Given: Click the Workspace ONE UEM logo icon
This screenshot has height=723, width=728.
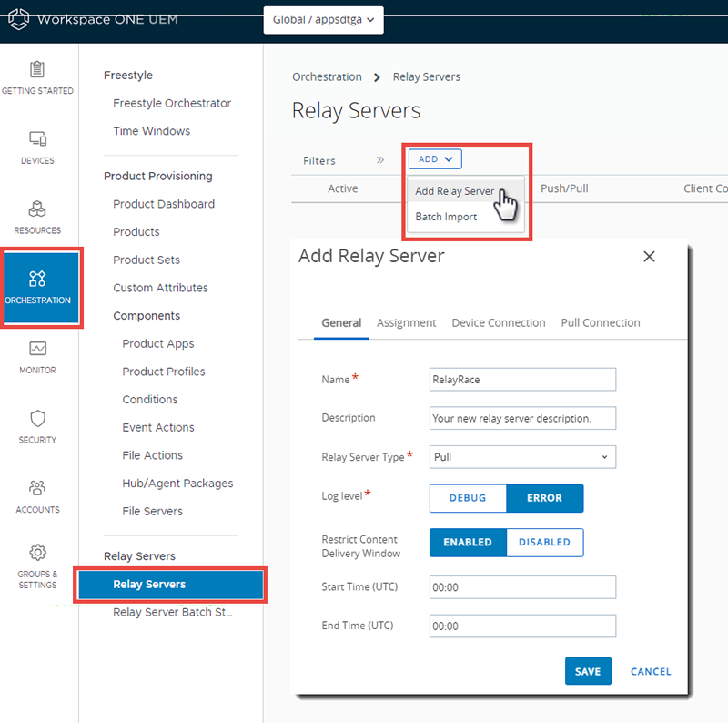Looking at the screenshot, I should pyautogui.click(x=18, y=19).
